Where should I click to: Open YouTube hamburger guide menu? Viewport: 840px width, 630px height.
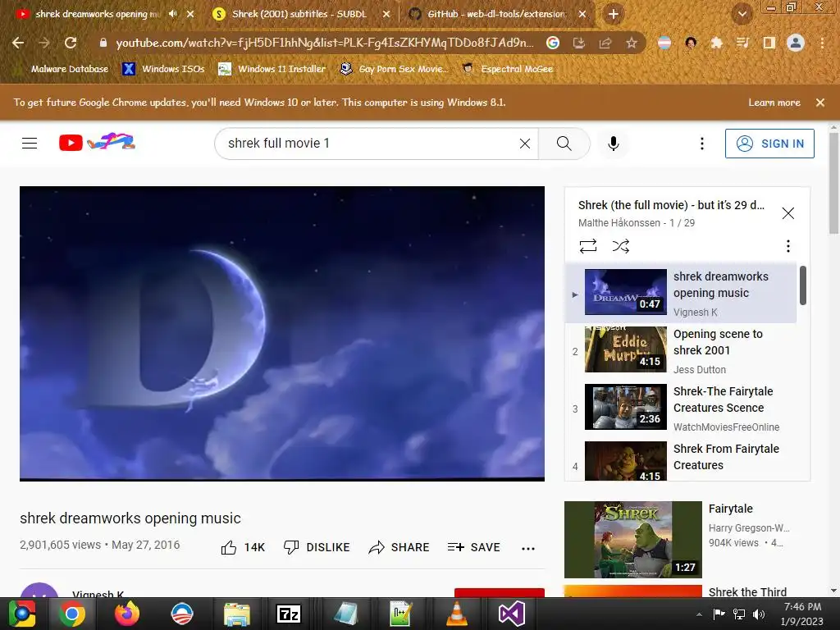click(30, 143)
